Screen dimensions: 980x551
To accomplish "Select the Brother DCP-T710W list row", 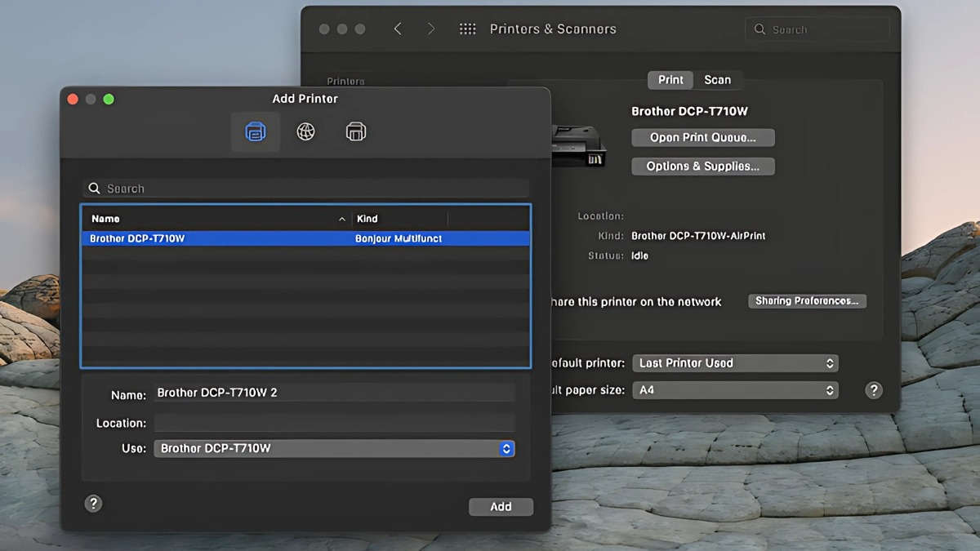I will pos(305,238).
